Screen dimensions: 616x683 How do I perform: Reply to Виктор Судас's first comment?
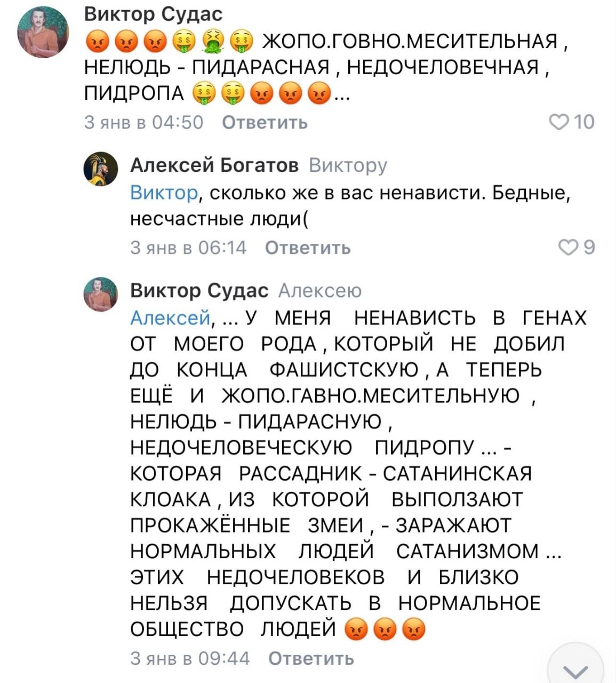pyautogui.click(x=266, y=123)
